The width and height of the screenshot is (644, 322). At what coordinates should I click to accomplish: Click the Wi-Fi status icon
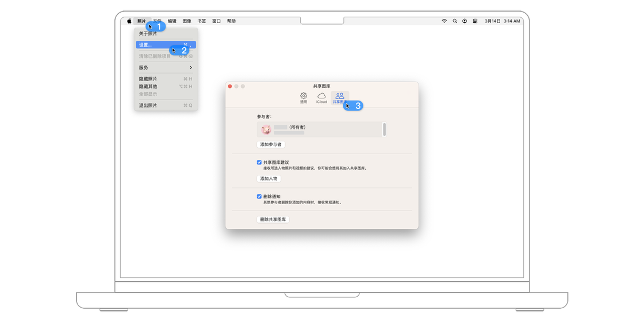[444, 21]
